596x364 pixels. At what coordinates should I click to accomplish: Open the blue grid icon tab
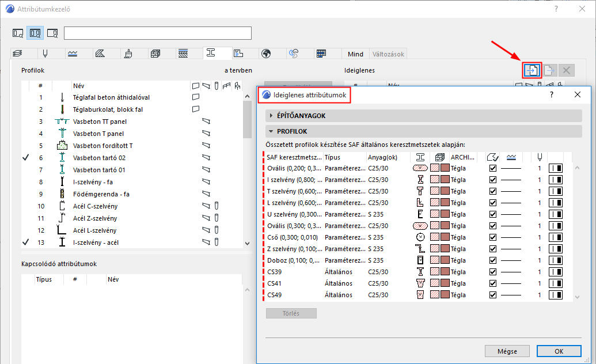tap(321, 54)
